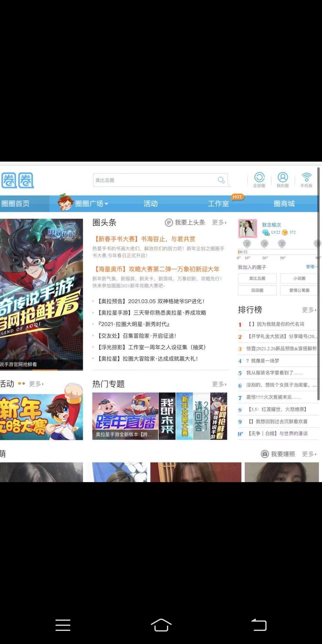Tap the Android back navigation button
The image size is (322, 644).
(259, 625)
